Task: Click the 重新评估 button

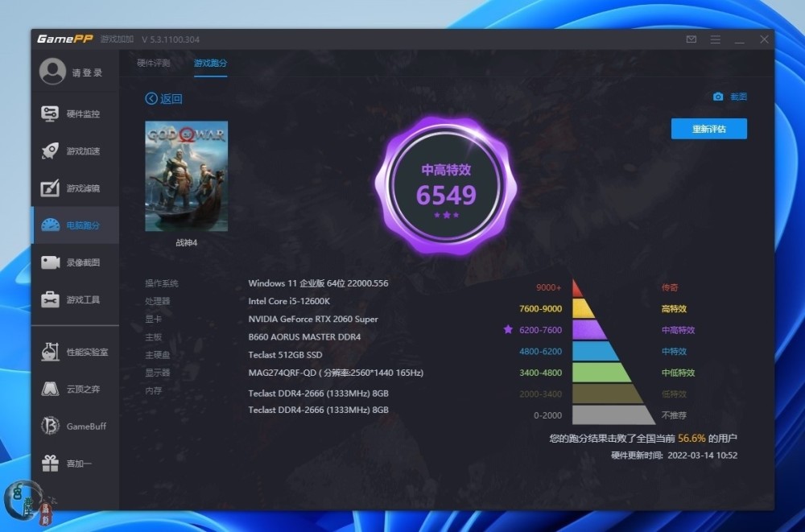Action: point(709,129)
